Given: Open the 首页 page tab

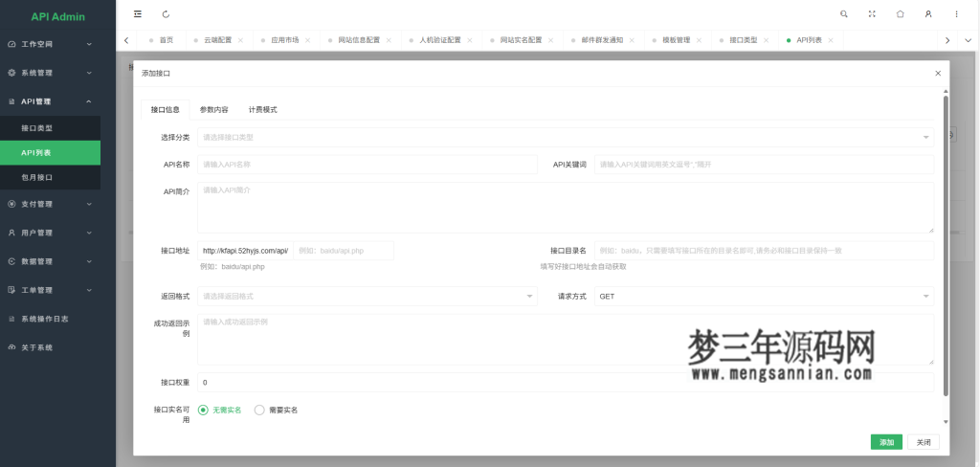Looking at the screenshot, I should coord(161,40).
